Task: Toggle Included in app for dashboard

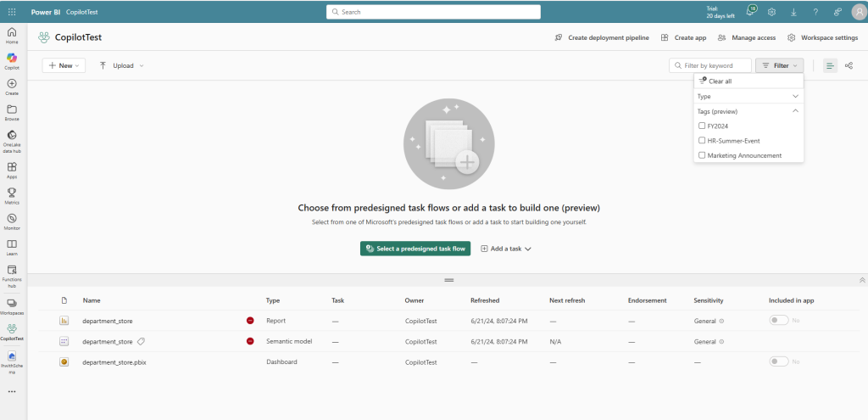Action: [778, 361]
